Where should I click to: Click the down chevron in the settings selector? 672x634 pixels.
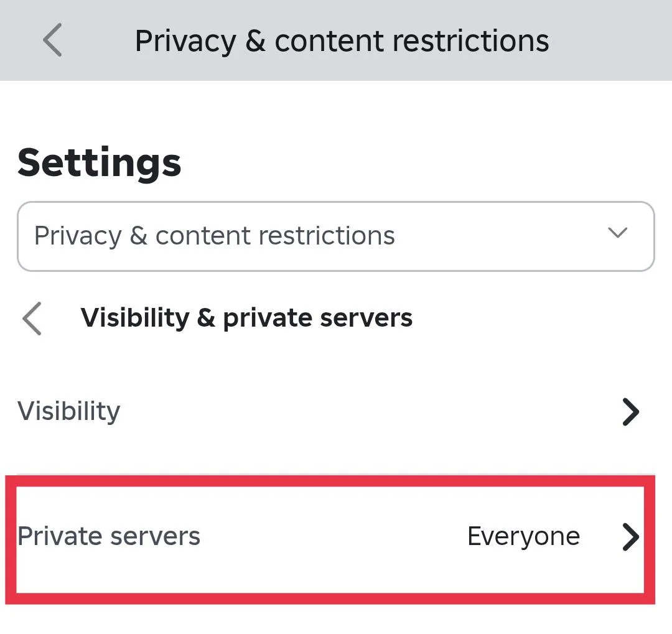point(618,233)
